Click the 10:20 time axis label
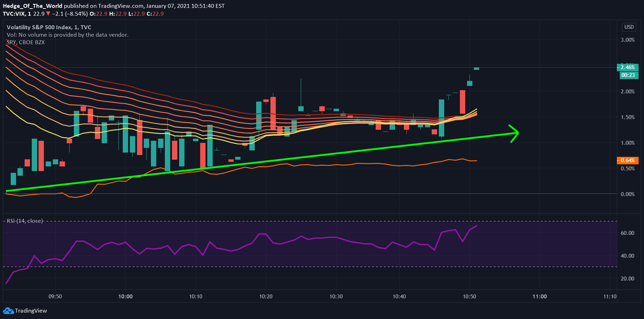Screen dimensions: 644x319 [x=266, y=297]
